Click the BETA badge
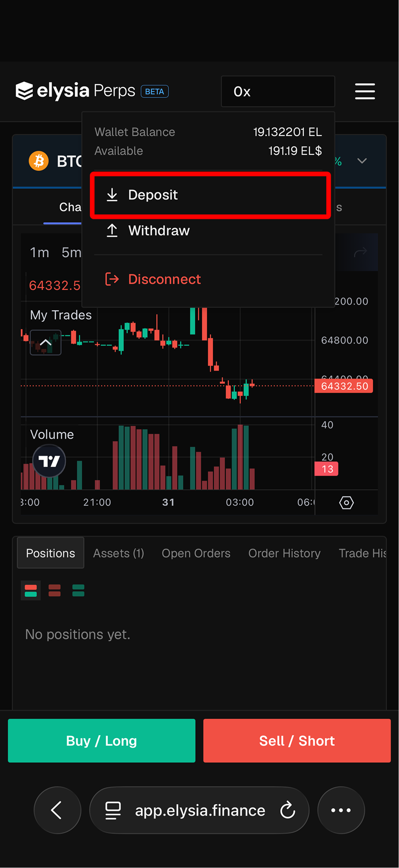399x868 pixels. (x=155, y=91)
